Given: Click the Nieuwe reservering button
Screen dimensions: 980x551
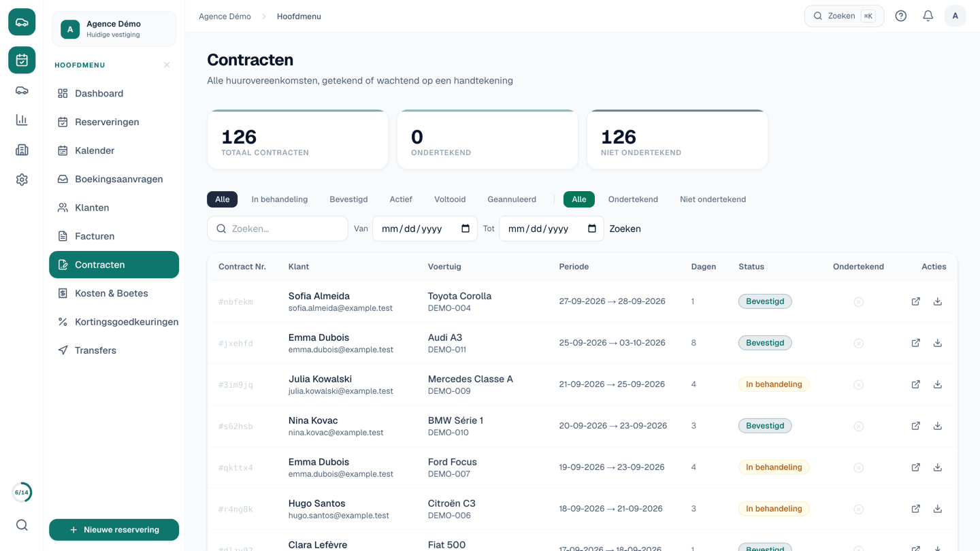Looking at the screenshot, I should [114, 530].
